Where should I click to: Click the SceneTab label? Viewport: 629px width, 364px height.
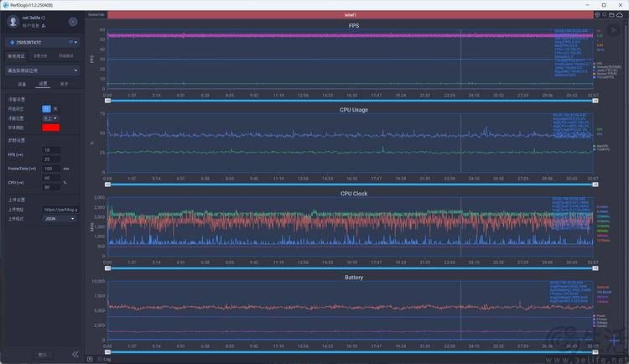pos(96,14)
